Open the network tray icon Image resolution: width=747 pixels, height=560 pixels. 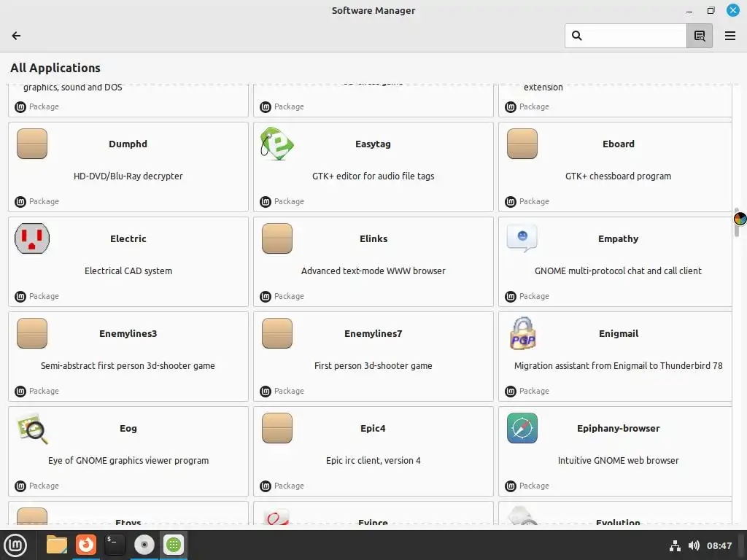[675, 545]
